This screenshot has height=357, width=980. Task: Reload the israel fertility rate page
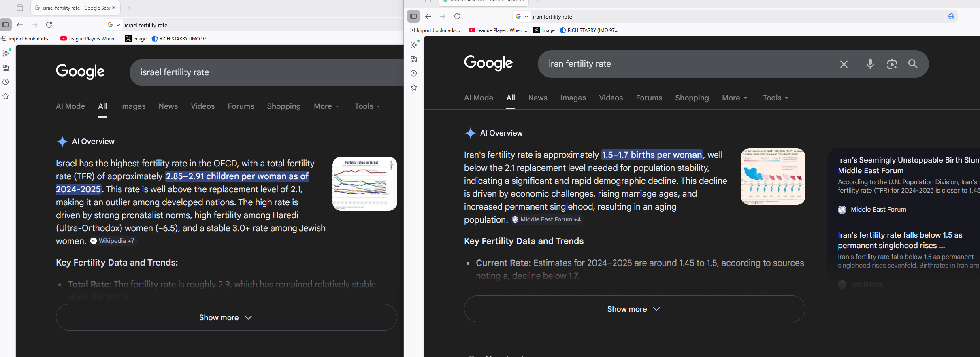(49, 25)
